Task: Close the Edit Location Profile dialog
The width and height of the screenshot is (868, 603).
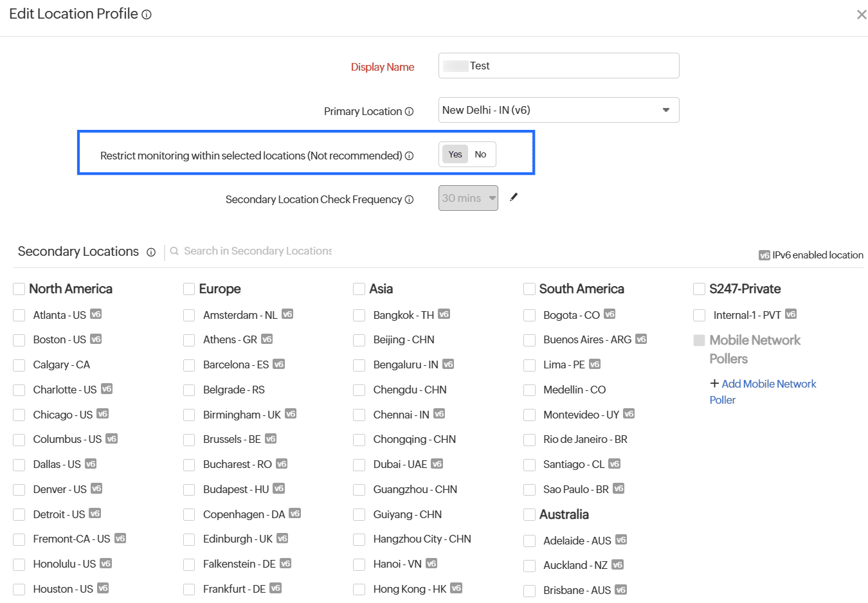Action: [x=862, y=15]
